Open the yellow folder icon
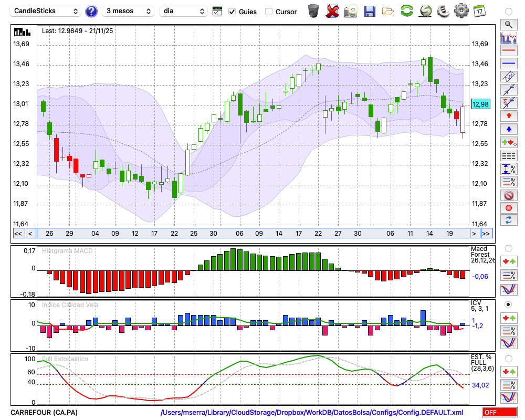525x420 pixels. 388,10
